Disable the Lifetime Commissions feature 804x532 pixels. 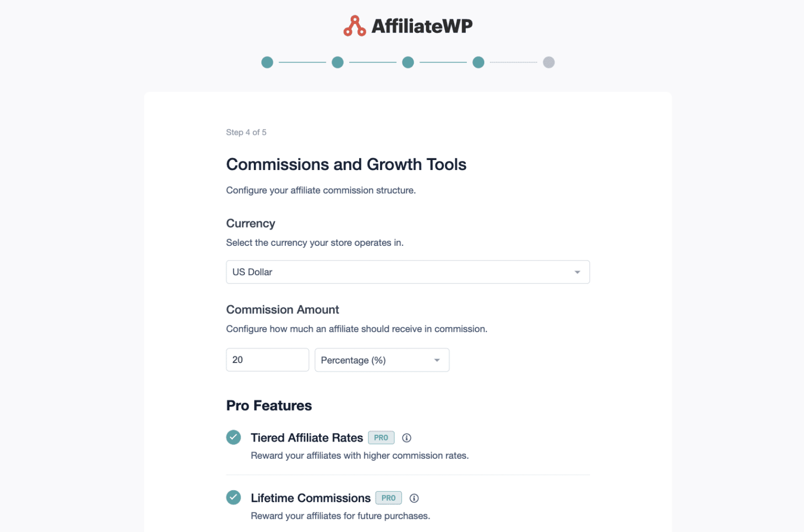[x=233, y=497]
